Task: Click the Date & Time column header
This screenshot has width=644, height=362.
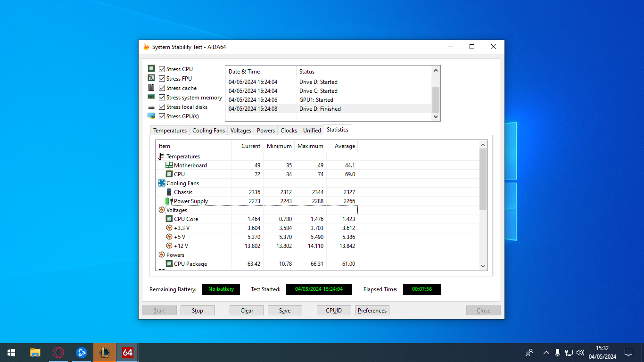Action: pyautogui.click(x=261, y=71)
